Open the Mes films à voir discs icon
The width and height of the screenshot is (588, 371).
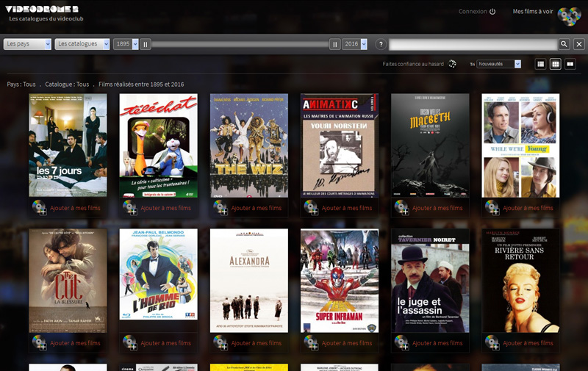569,16
